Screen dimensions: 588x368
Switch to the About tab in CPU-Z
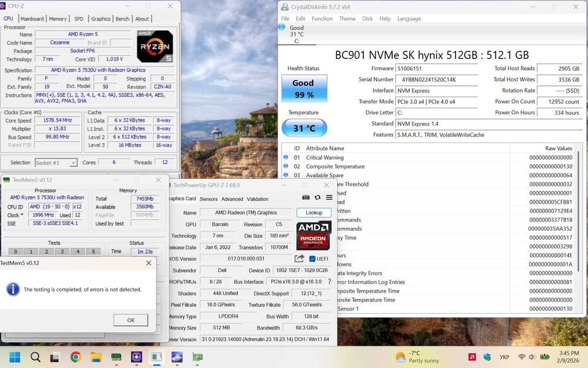142,19
